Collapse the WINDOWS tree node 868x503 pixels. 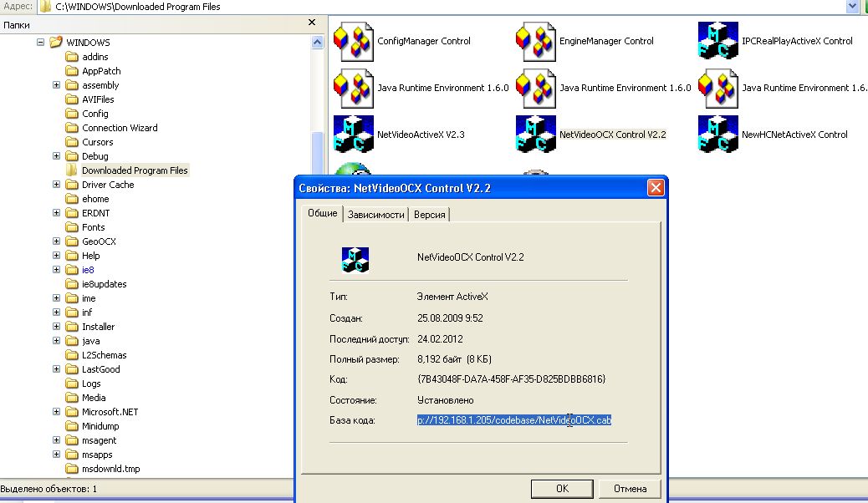(40, 42)
